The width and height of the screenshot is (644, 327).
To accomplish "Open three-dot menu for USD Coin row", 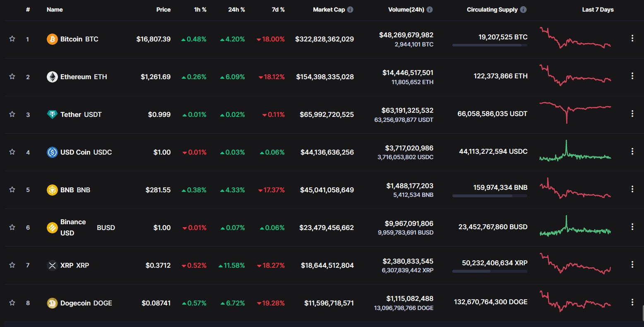I will pyautogui.click(x=632, y=151).
